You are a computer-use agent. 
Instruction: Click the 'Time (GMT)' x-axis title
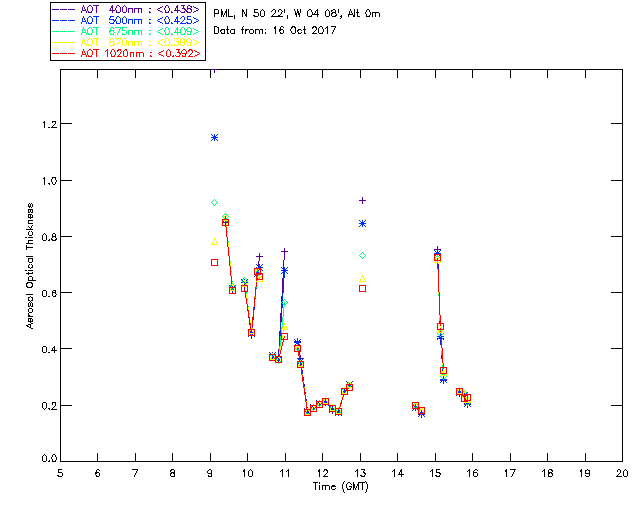(x=340, y=487)
